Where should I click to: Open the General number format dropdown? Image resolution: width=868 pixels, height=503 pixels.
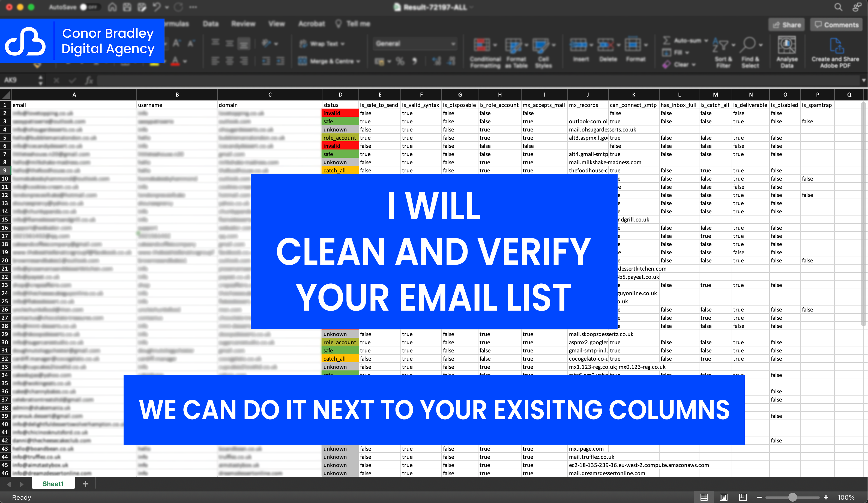452,44
